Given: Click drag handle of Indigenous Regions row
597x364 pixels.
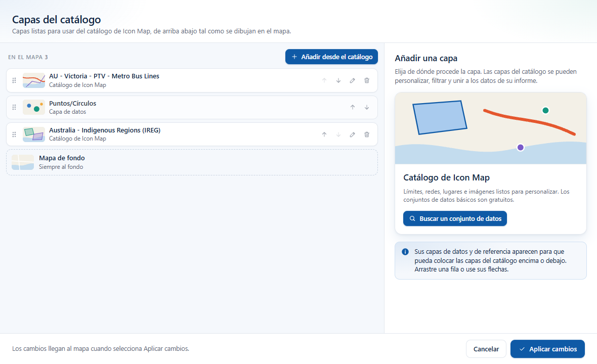Looking at the screenshot, I should click(x=14, y=134).
